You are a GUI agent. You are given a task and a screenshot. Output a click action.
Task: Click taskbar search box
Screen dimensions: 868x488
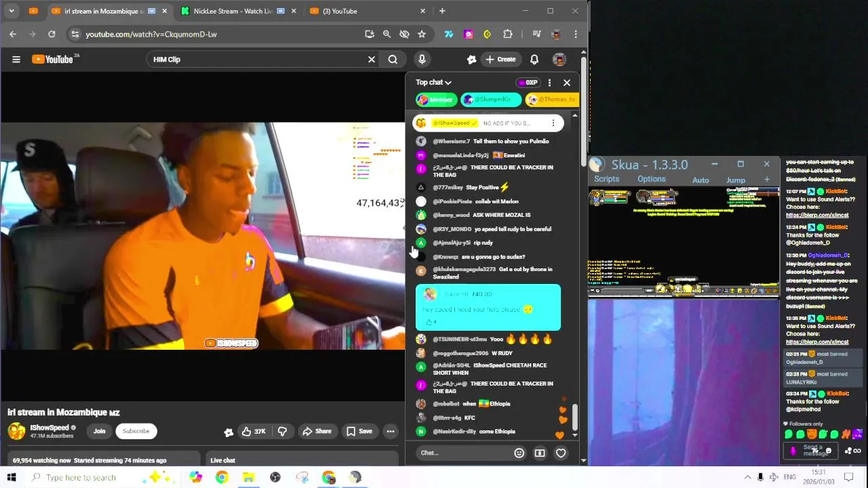click(102, 477)
